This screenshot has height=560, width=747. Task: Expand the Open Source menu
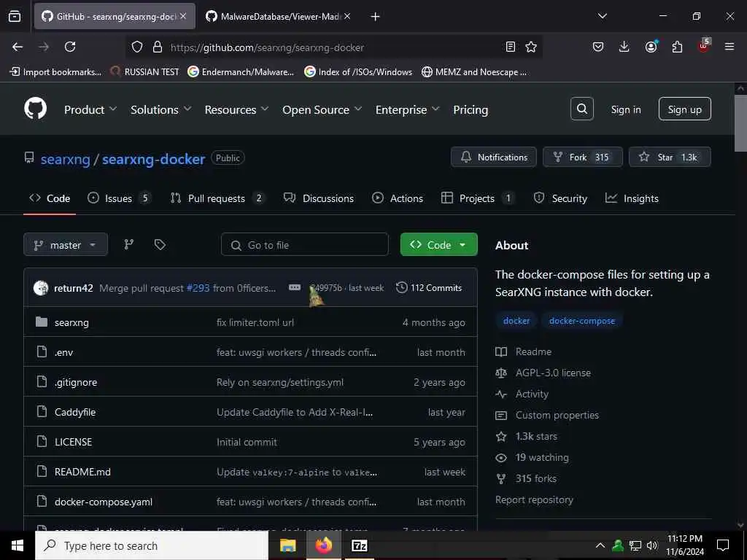point(322,109)
